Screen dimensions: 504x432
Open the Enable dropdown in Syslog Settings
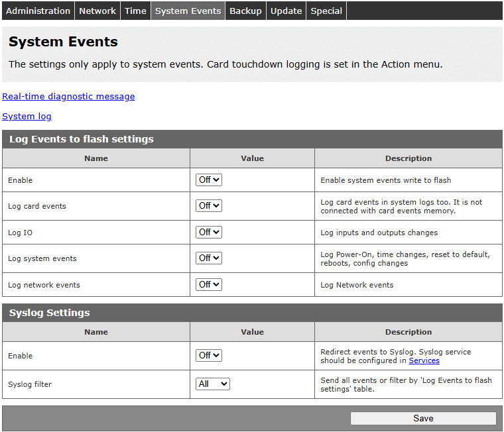209,355
